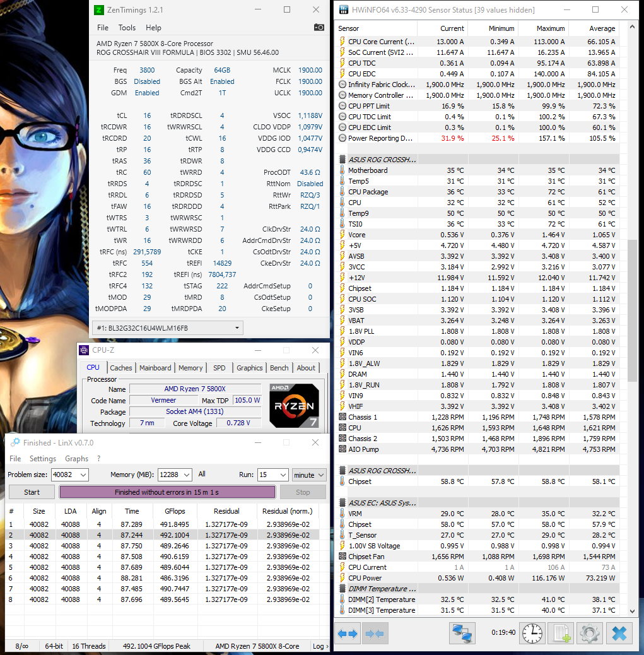Switch to CPU-Z Bench tab
The height and width of the screenshot is (655, 644).
[x=279, y=368]
